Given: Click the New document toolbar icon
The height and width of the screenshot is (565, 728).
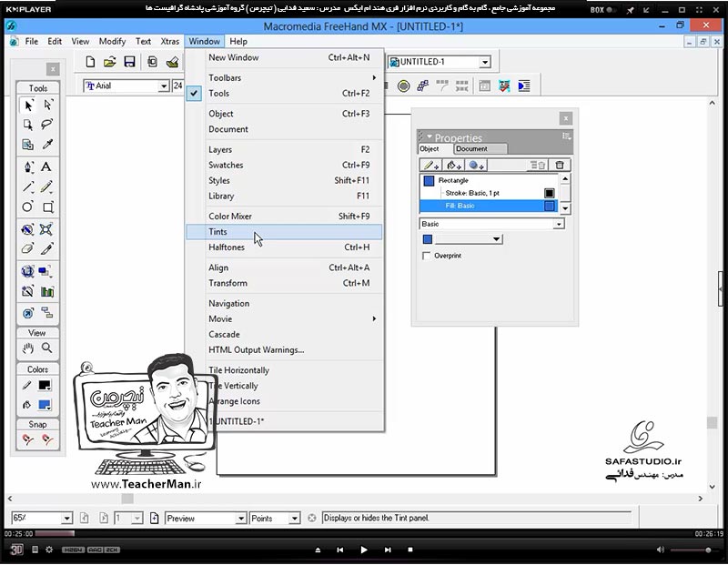Looking at the screenshot, I should pos(90,62).
